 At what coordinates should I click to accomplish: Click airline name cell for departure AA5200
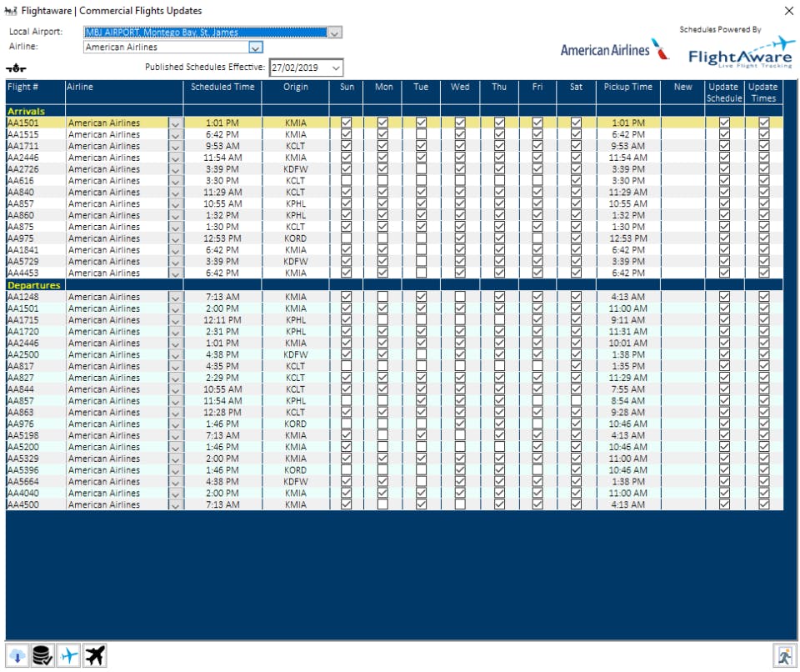pos(117,447)
